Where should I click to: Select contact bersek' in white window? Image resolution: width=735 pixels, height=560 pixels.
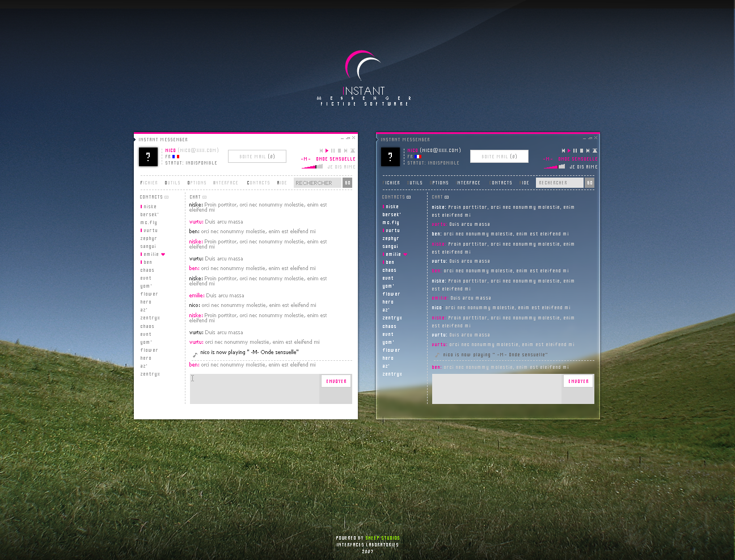coord(150,214)
